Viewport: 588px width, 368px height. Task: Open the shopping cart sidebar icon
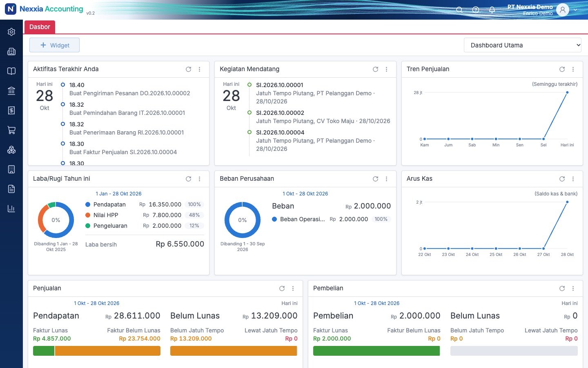(x=11, y=130)
